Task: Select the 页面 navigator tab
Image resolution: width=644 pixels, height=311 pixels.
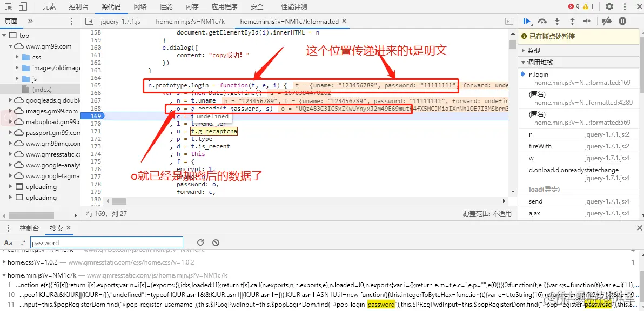Action: coord(11,22)
